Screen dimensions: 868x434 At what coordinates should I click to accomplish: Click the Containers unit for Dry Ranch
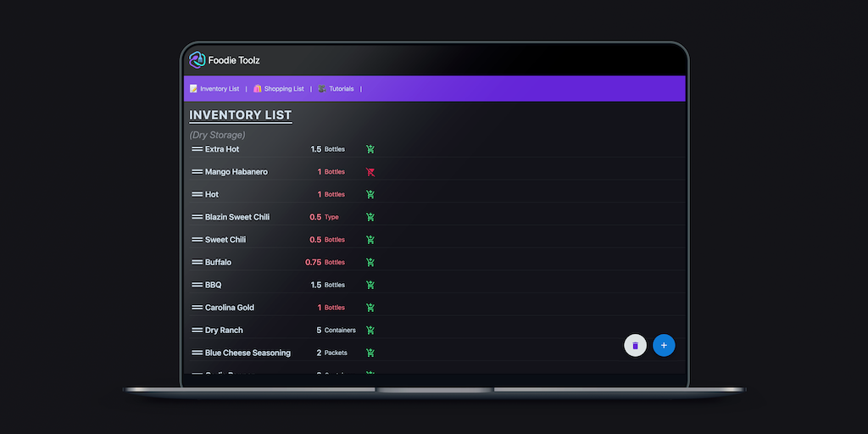[x=340, y=331]
